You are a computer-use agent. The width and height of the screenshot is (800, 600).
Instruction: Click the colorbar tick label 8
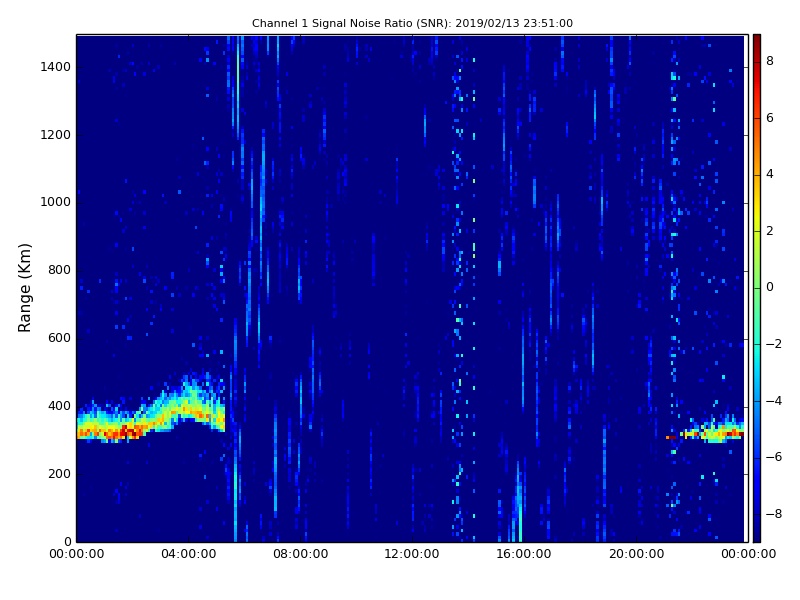click(x=770, y=61)
